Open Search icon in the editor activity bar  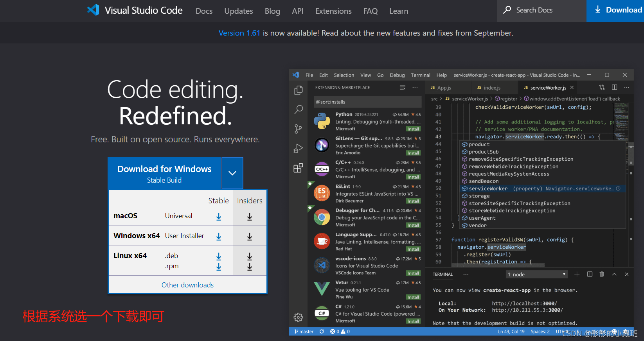click(299, 109)
